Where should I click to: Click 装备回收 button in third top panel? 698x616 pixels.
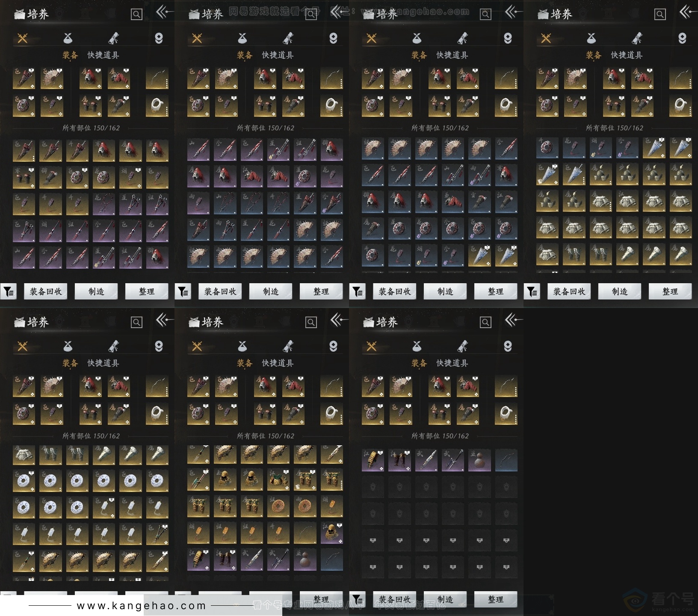[x=395, y=292]
